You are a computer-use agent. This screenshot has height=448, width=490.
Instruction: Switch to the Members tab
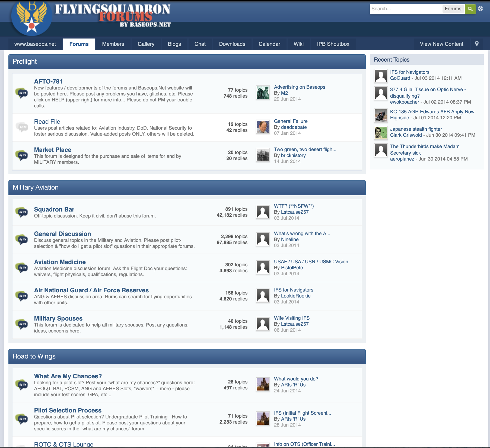pyautogui.click(x=113, y=44)
